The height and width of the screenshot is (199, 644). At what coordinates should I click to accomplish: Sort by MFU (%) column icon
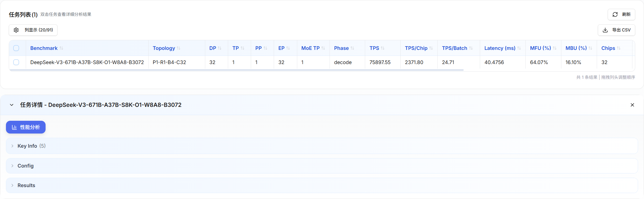tap(555, 48)
